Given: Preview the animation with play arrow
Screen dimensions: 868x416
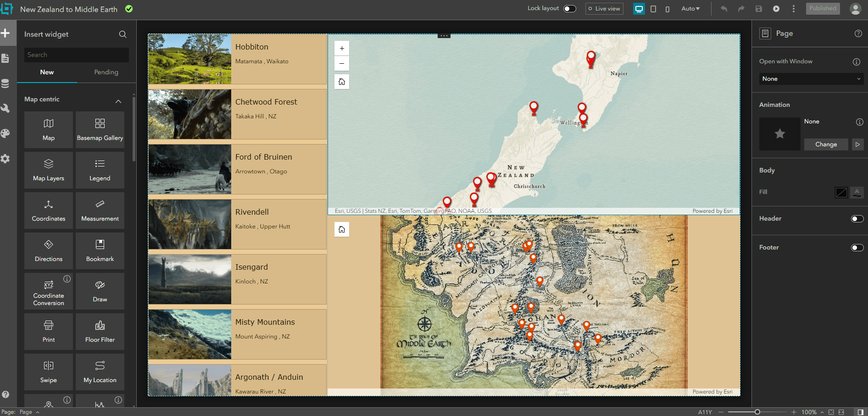Looking at the screenshot, I should [x=857, y=144].
